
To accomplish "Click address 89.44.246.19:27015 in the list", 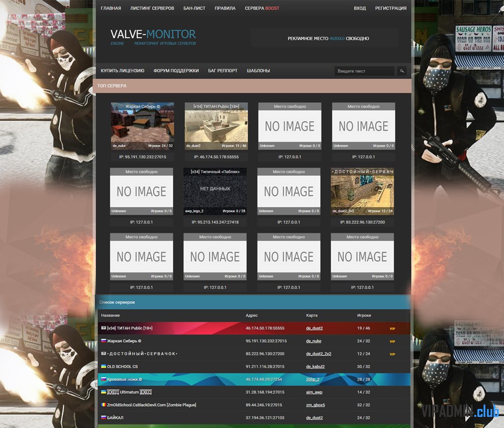I will click(265, 405).
